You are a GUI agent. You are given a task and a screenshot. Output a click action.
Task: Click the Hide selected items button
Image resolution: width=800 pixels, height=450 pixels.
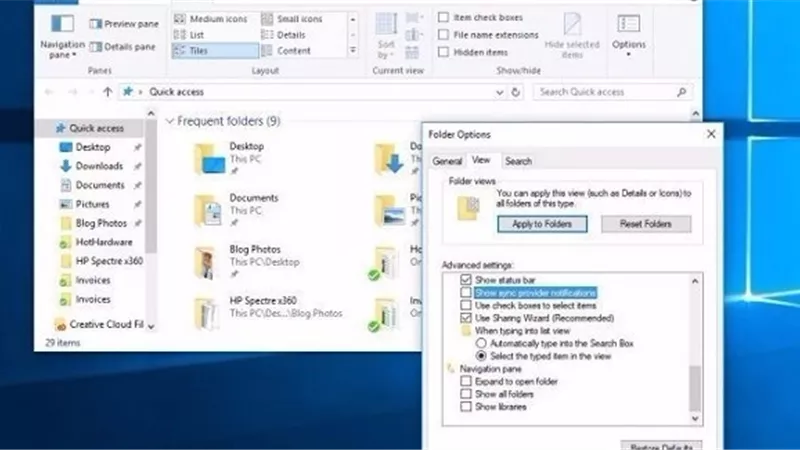(x=572, y=36)
